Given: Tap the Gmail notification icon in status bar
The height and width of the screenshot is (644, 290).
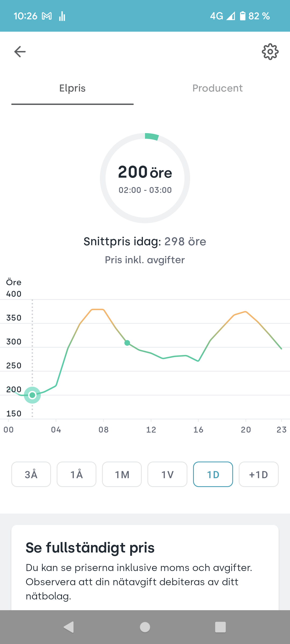Looking at the screenshot, I should 47,16.
